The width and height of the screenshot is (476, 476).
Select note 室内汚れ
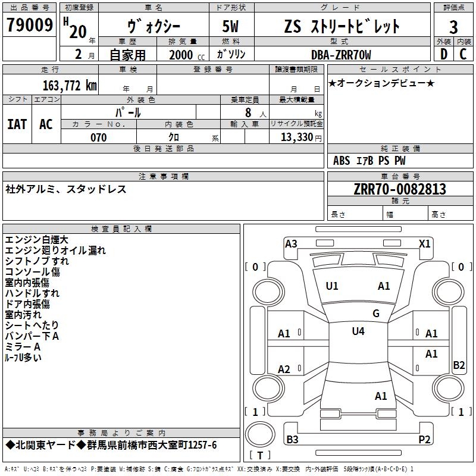23,315
